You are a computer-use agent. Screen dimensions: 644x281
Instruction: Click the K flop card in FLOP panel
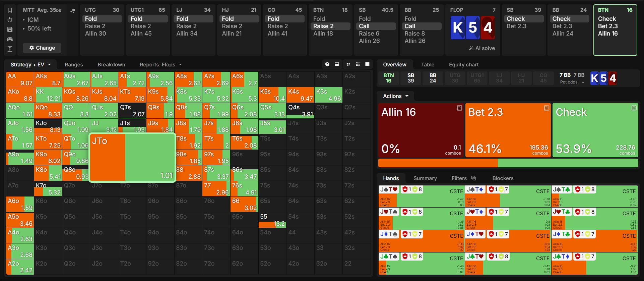tap(458, 27)
